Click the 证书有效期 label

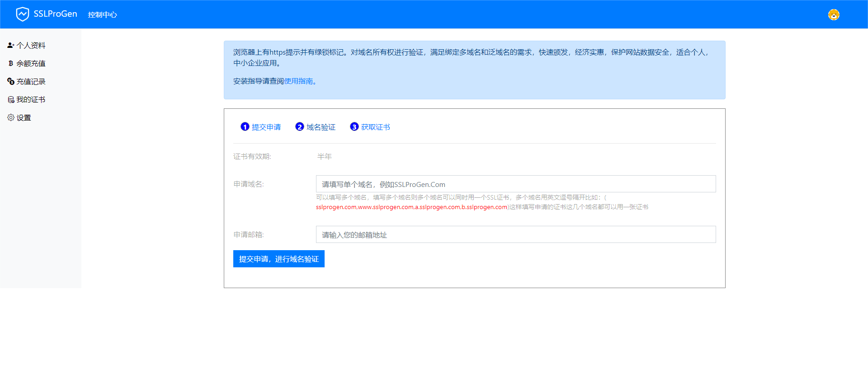click(252, 157)
